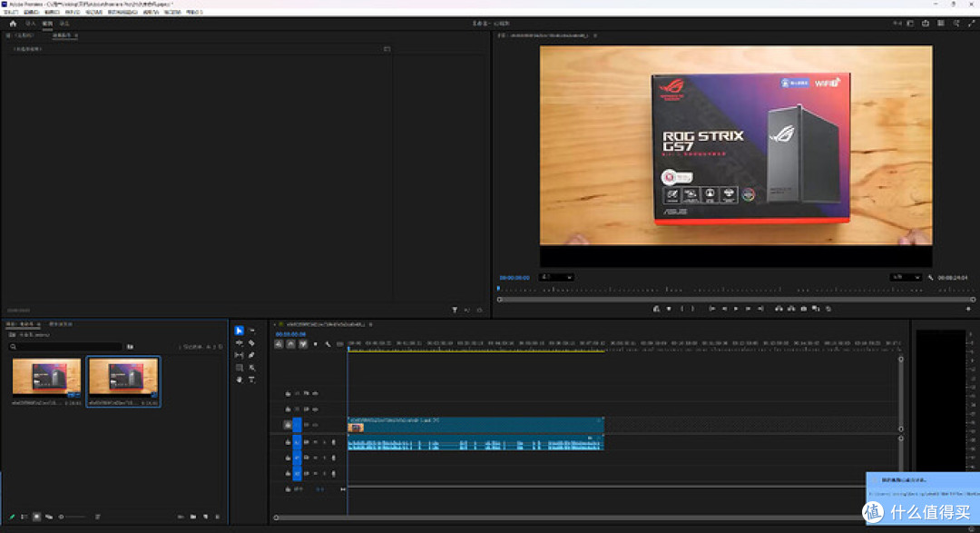
Task: Select the Pen tool
Action: tap(252, 355)
